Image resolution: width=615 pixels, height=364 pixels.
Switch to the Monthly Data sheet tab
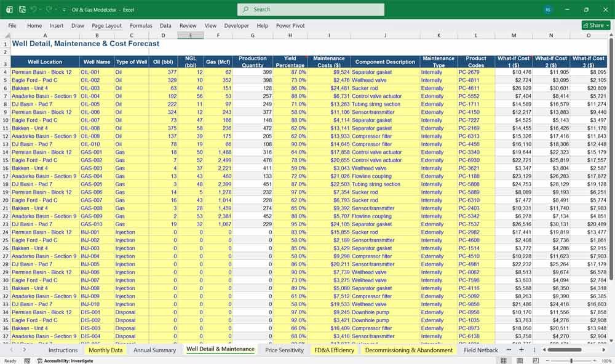[106, 350]
